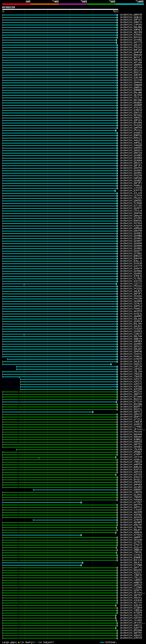Select hit label UniRef100_P50302
The width and height of the screenshot is (146, 644).
click(x=131, y=47)
